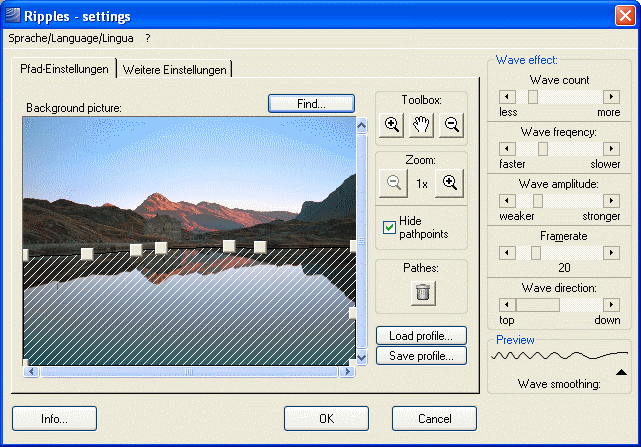The width and height of the screenshot is (641, 447).
Task: Confirm settings with OK
Action: (x=326, y=419)
